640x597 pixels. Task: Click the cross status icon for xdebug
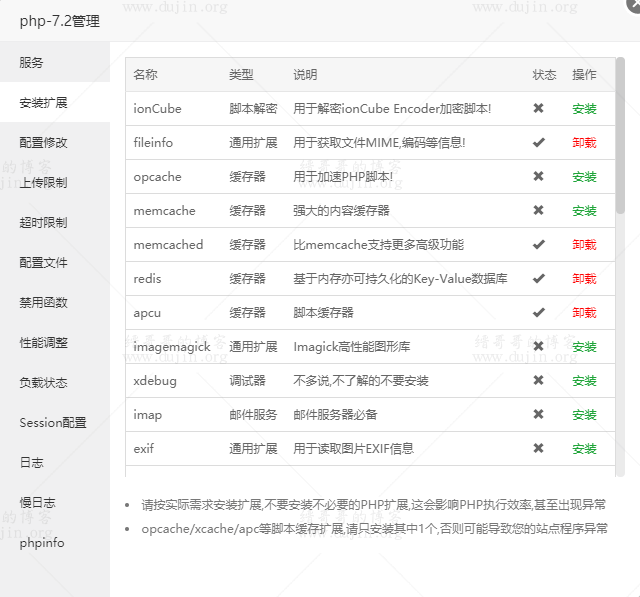[538, 381]
